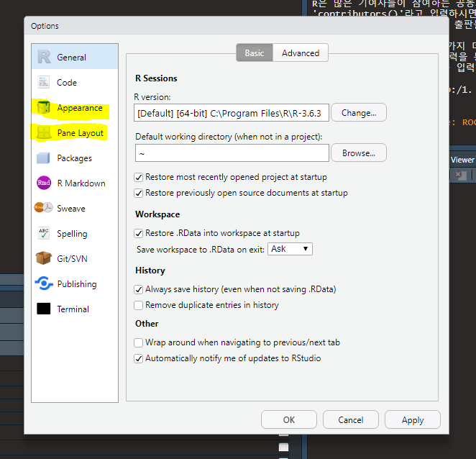Open the Publishing blue icon
Image resolution: width=476 pixels, height=459 pixels.
[44, 283]
